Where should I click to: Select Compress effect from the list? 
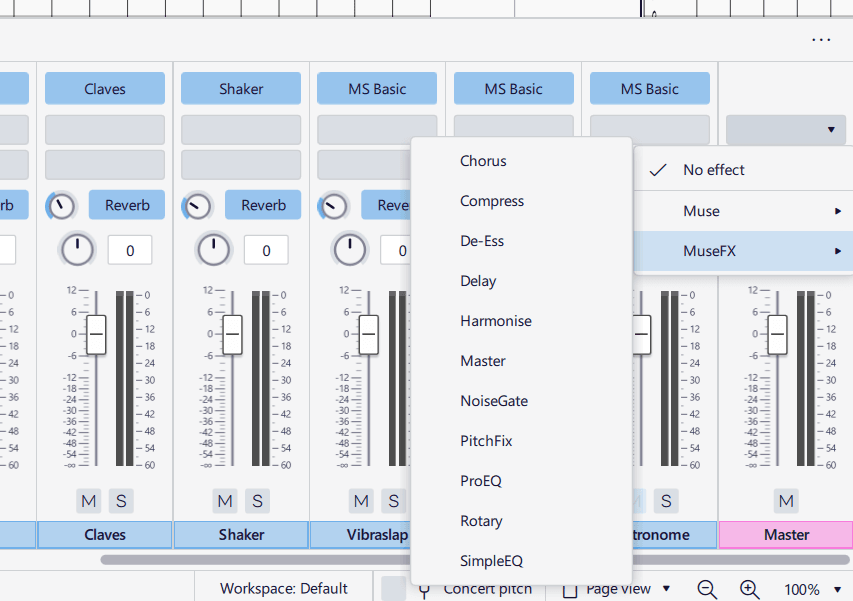(521, 201)
